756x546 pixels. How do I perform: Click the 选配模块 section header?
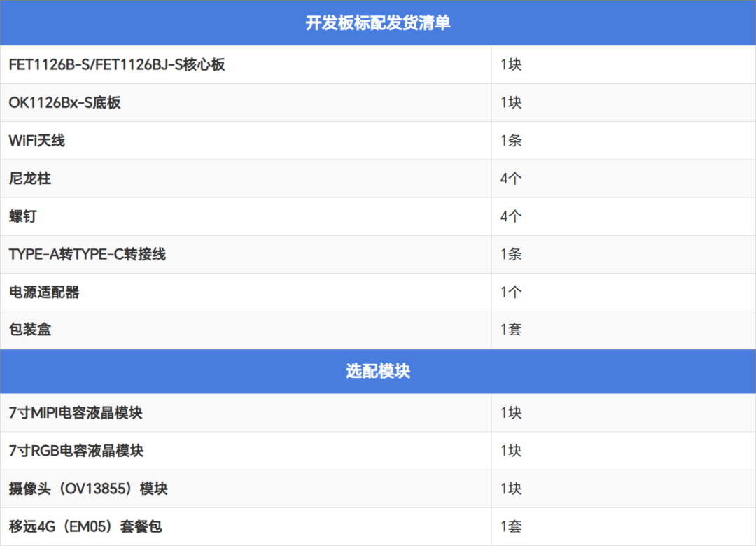pyautogui.click(x=377, y=372)
